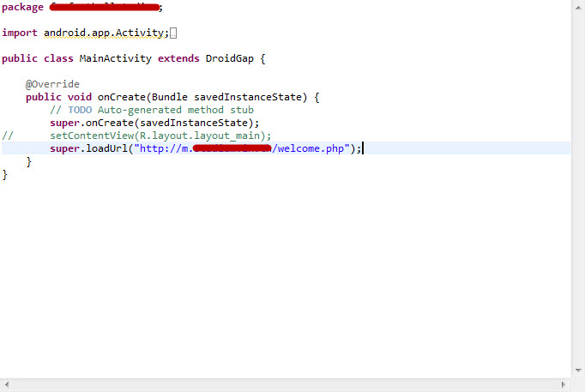
Task: Expand the folded imports marker
Action: [x=173, y=33]
